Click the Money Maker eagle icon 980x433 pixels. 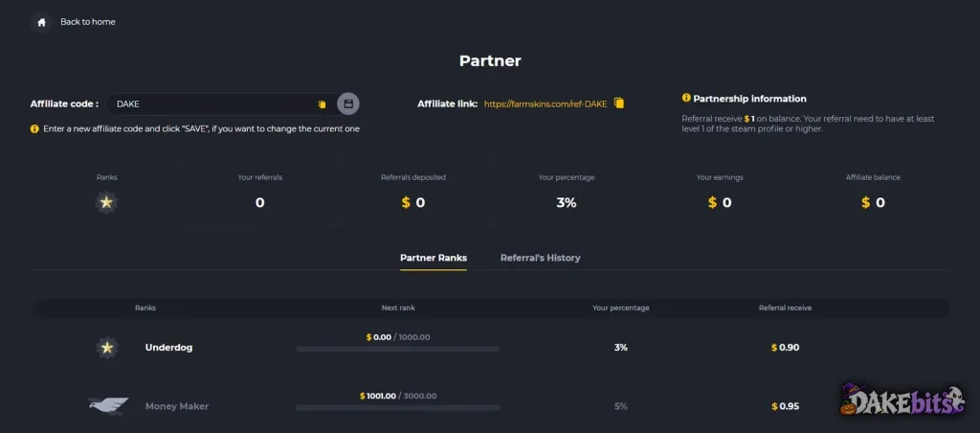108,405
